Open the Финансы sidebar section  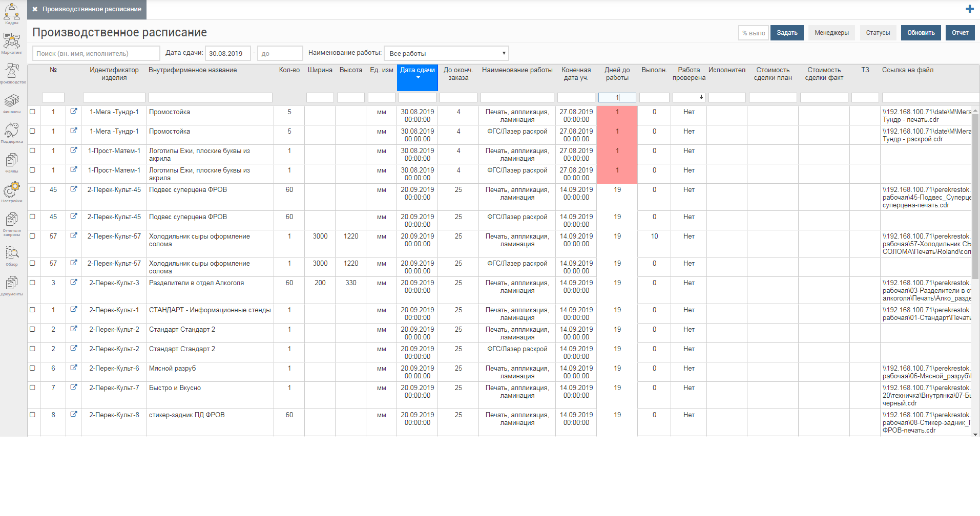pos(12,102)
